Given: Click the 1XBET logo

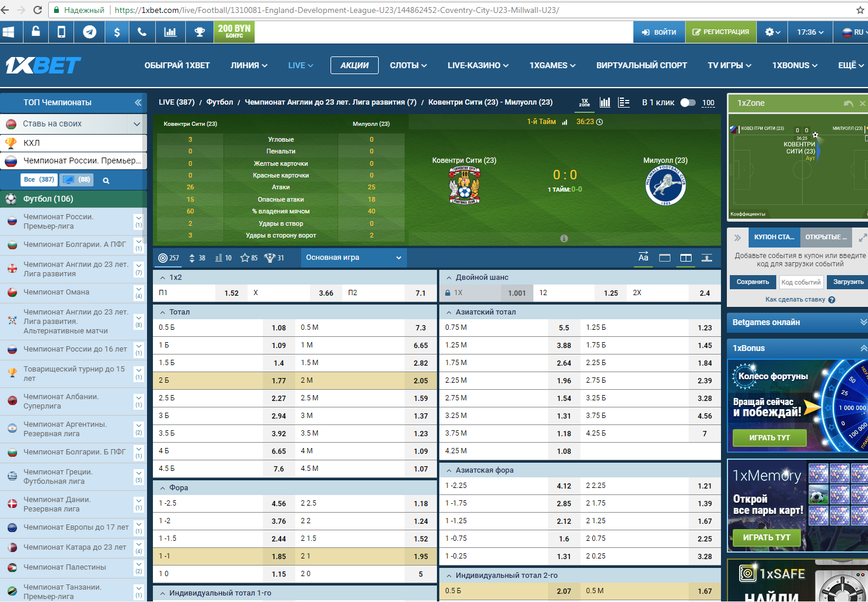Looking at the screenshot, I should click(43, 65).
